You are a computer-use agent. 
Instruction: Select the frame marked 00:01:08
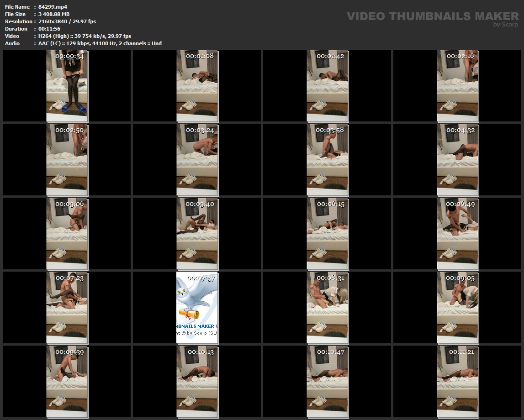pyautogui.click(x=197, y=86)
